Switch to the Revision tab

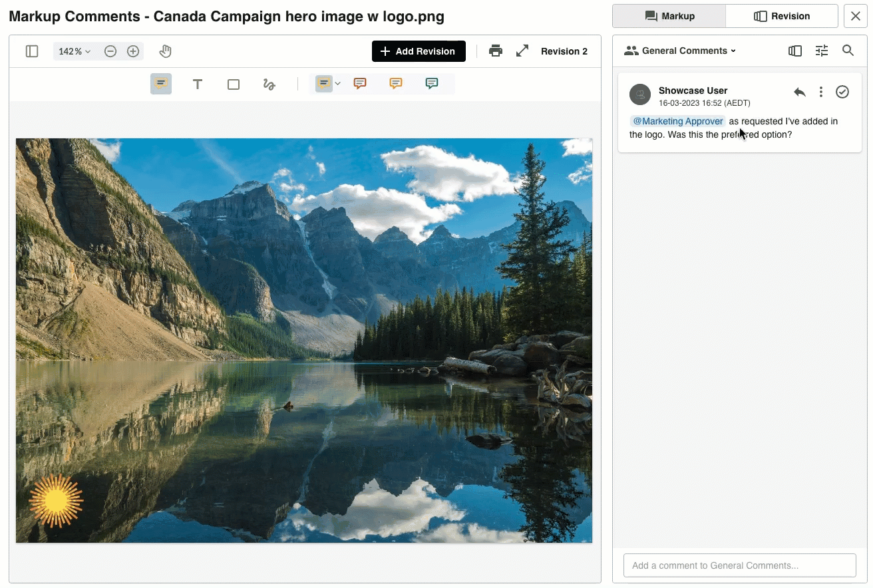[x=781, y=16]
